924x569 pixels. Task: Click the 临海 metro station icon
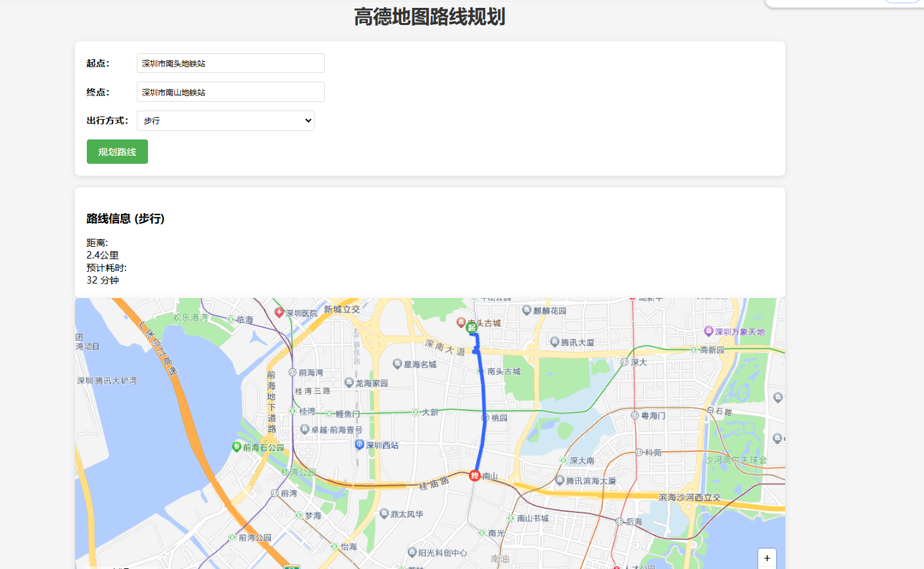tap(231, 319)
